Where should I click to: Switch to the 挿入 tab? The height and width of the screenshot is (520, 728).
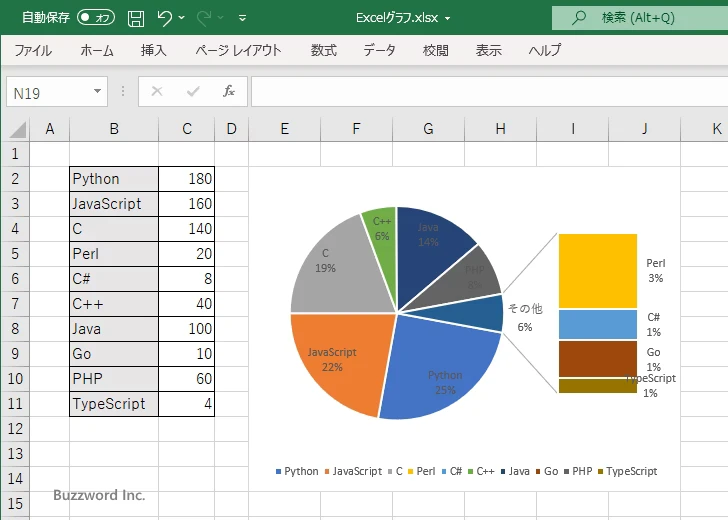(x=154, y=50)
